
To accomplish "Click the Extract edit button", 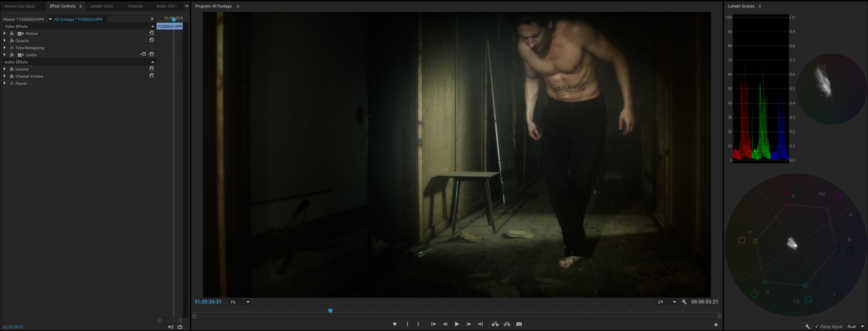I will click(507, 324).
